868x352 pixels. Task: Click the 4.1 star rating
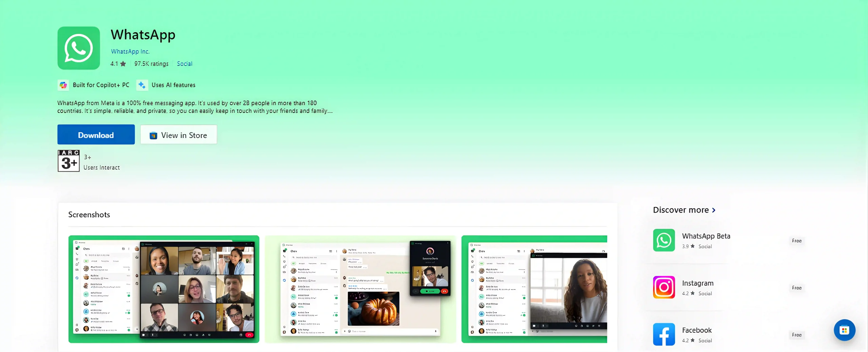118,64
